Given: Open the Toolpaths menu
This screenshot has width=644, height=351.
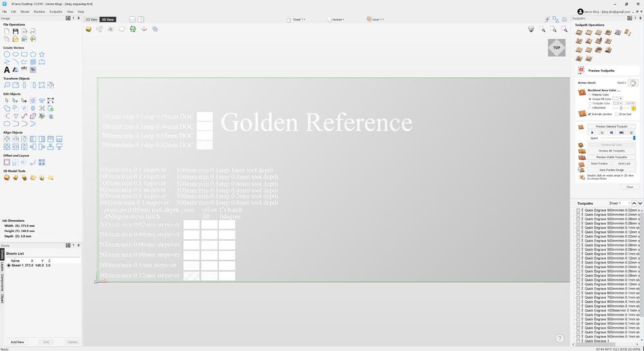Looking at the screenshot, I should [x=56, y=12].
